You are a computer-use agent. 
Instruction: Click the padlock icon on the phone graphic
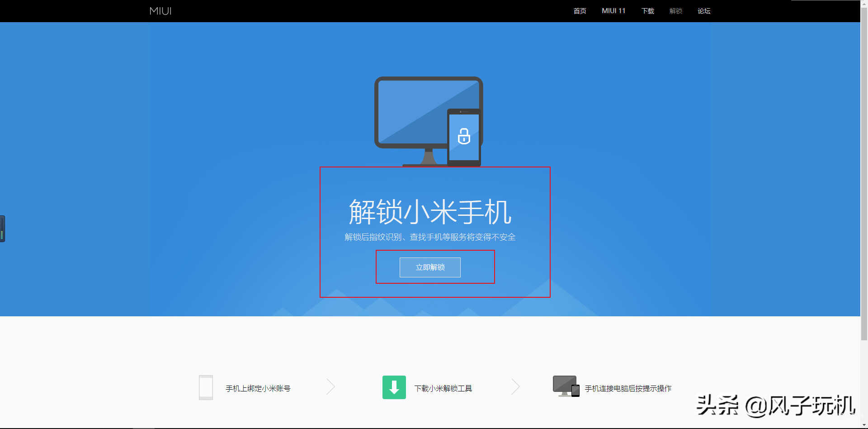click(x=464, y=136)
